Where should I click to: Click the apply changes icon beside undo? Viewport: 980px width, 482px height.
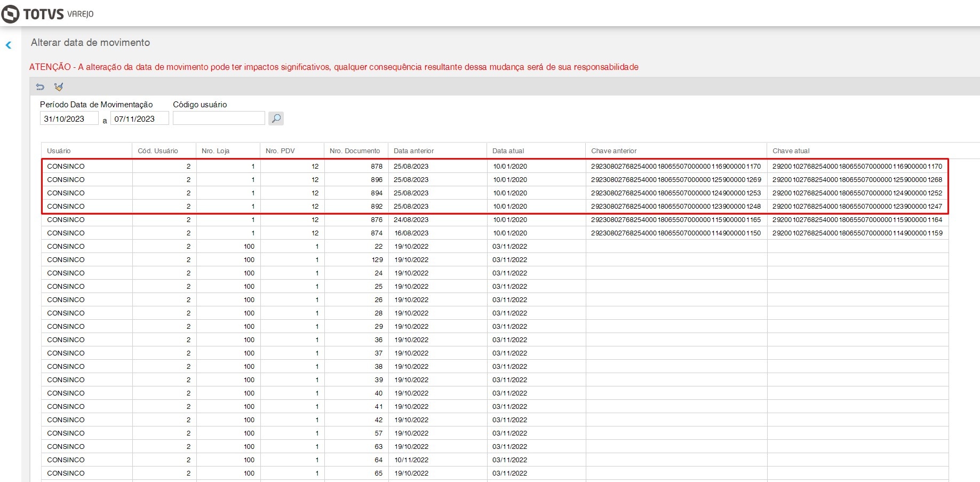[x=59, y=86]
